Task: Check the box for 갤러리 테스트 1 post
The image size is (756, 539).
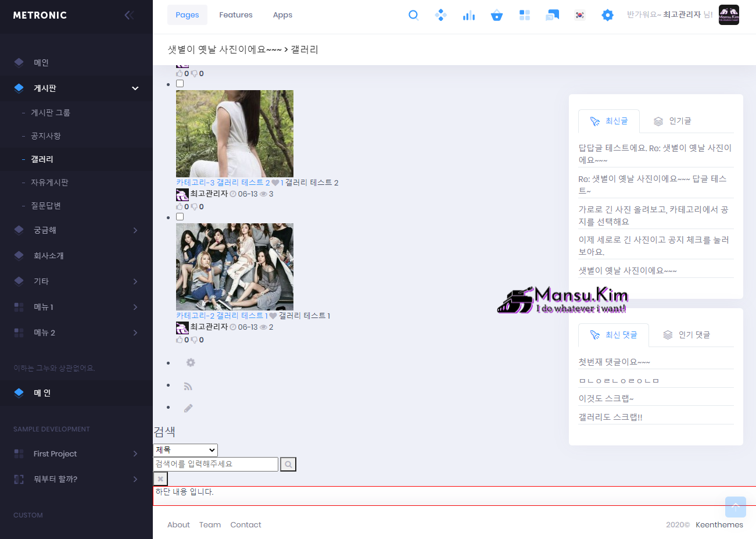Action: coord(180,217)
